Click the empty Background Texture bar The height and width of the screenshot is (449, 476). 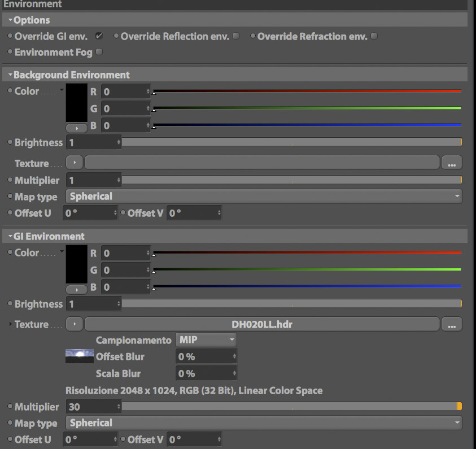pyautogui.click(x=262, y=163)
